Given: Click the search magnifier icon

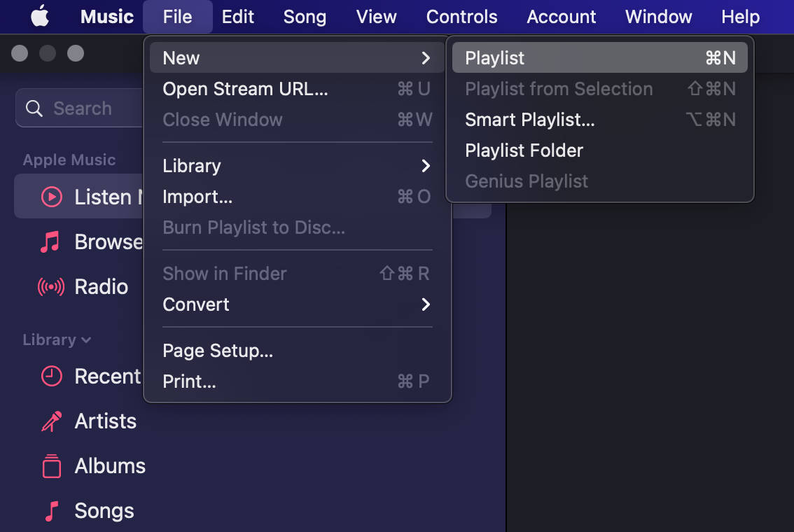Looking at the screenshot, I should pos(34,108).
